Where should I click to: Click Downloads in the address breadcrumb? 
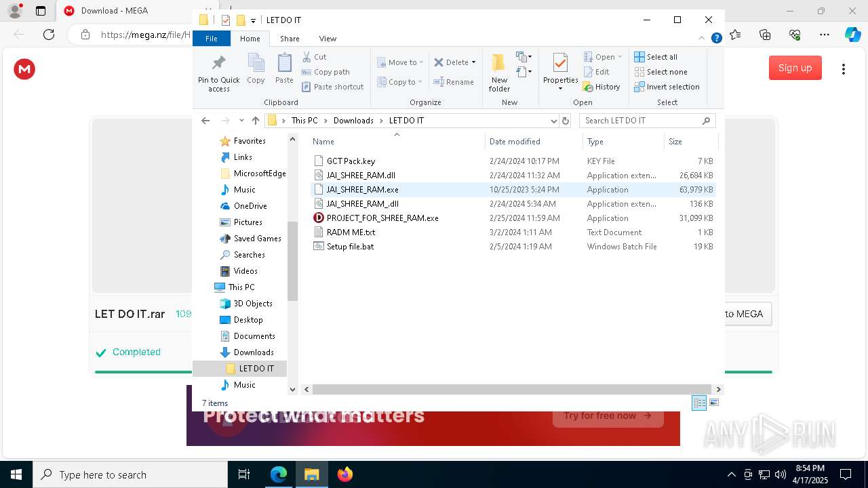pyautogui.click(x=353, y=121)
